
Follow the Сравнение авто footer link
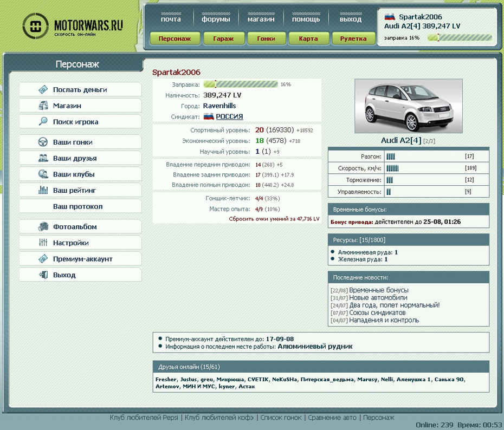(332, 418)
